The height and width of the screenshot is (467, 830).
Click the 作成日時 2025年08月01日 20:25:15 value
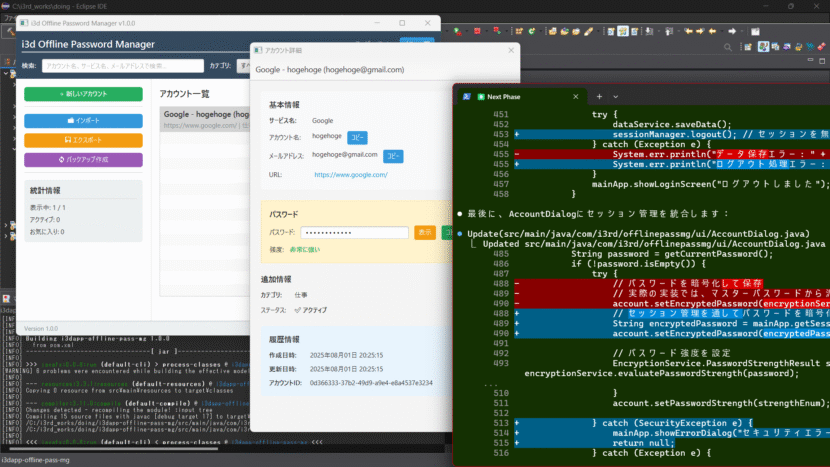tap(346, 355)
